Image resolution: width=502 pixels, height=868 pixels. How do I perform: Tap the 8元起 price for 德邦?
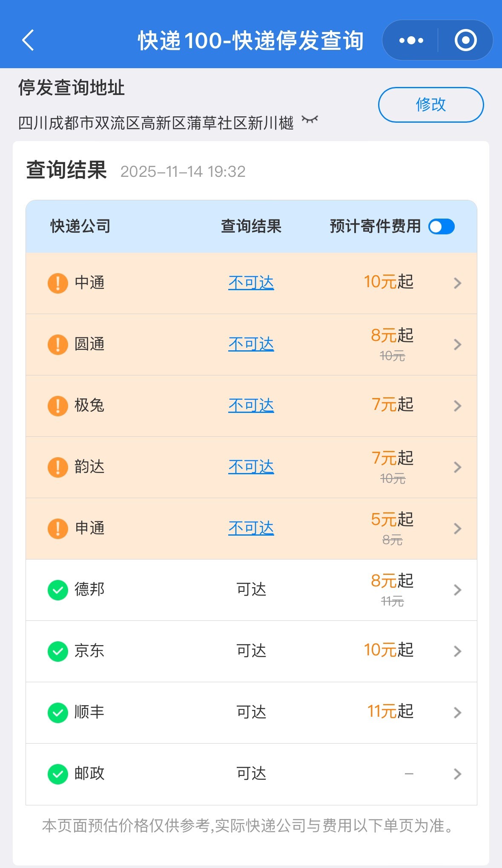click(392, 581)
